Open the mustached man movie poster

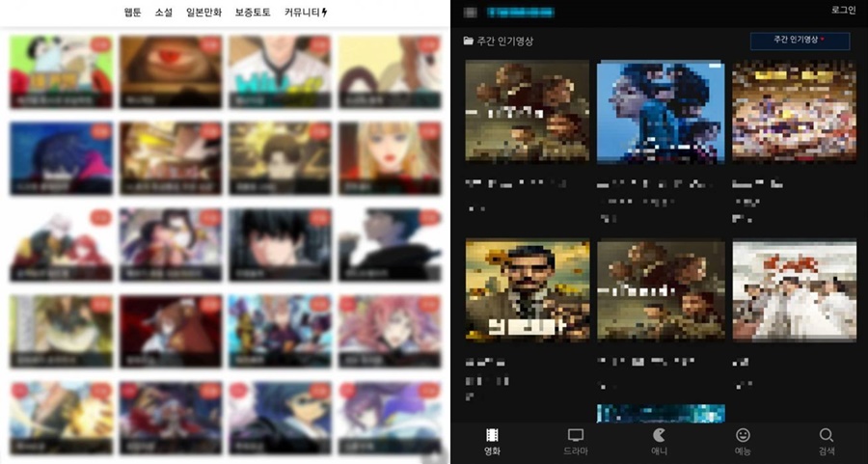point(528,290)
